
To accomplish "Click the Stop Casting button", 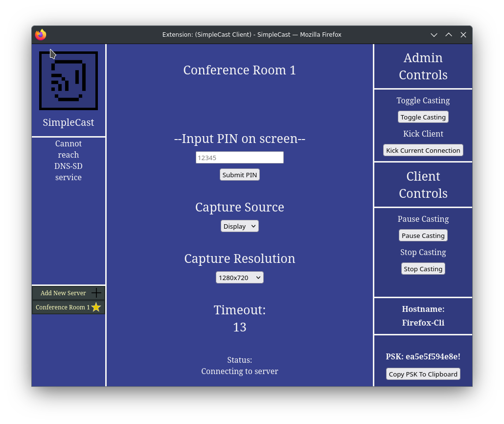I will coord(423,269).
